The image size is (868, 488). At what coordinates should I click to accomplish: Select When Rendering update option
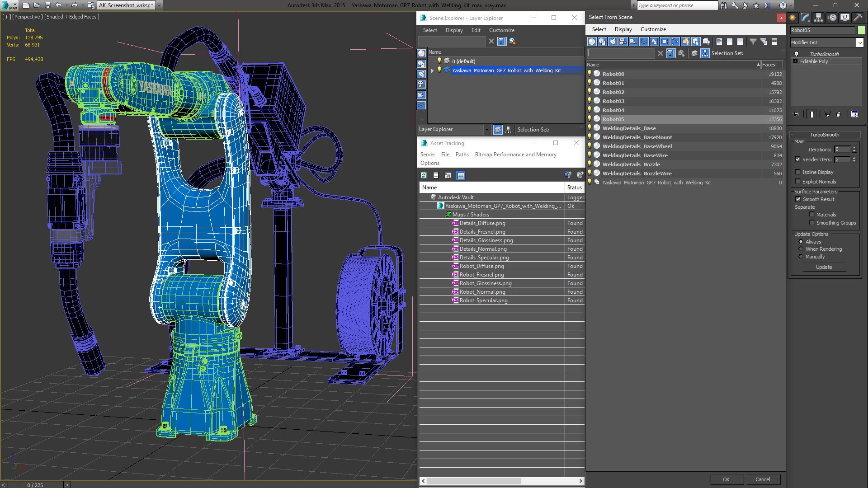point(801,249)
